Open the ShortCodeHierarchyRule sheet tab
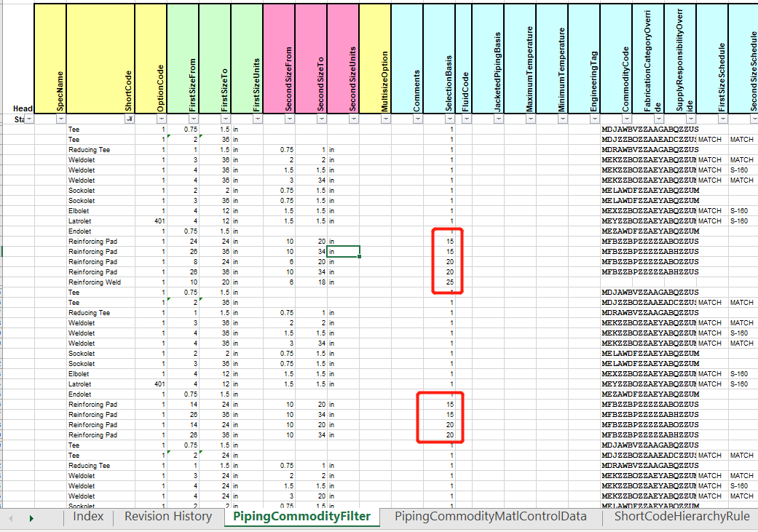This screenshot has width=758, height=532. [682, 517]
